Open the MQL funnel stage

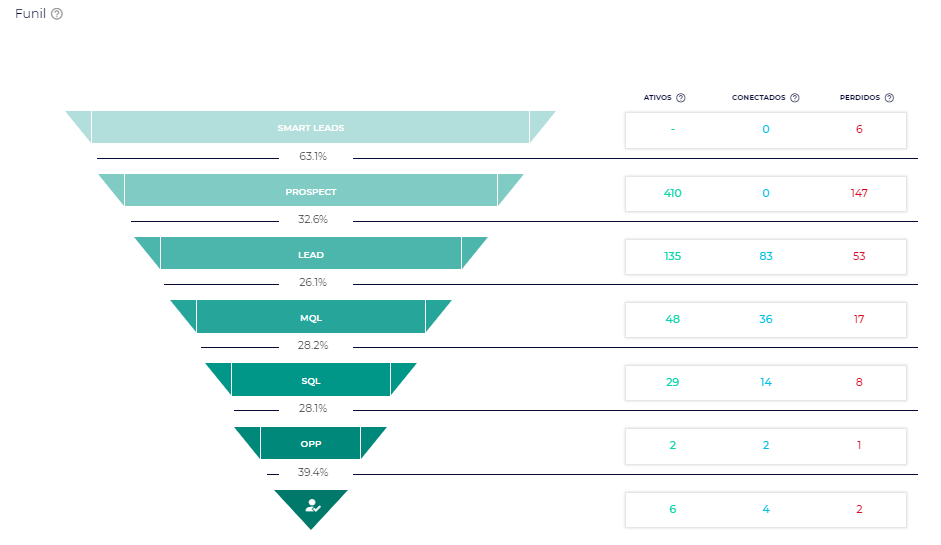[x=310, y=318]
